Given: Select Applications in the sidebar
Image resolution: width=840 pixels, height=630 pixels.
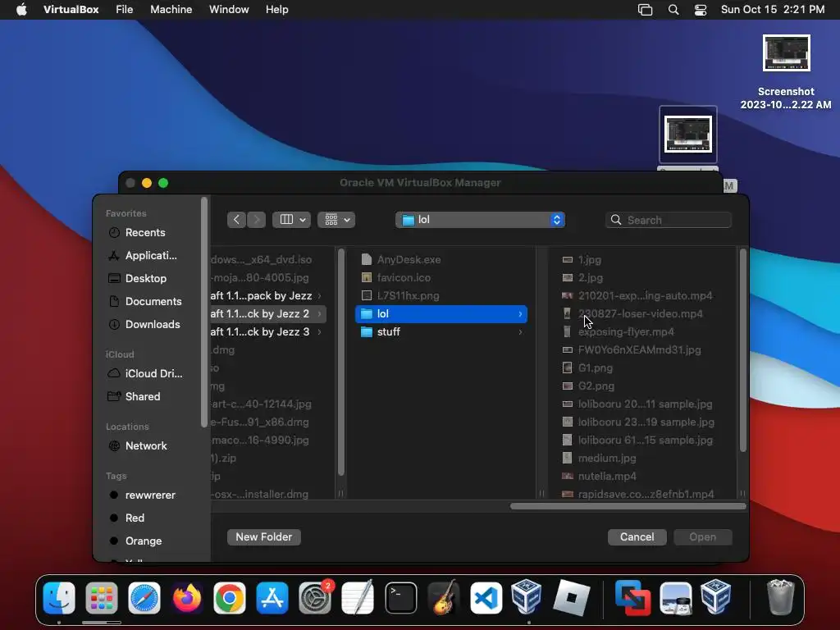Looking at the screenshot, I should (151, 256).
